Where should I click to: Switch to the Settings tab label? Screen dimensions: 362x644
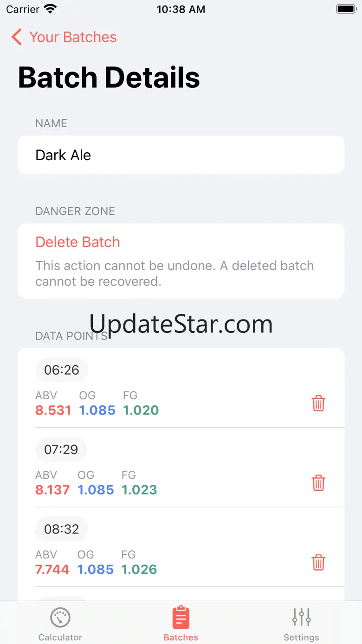[302, 637]
